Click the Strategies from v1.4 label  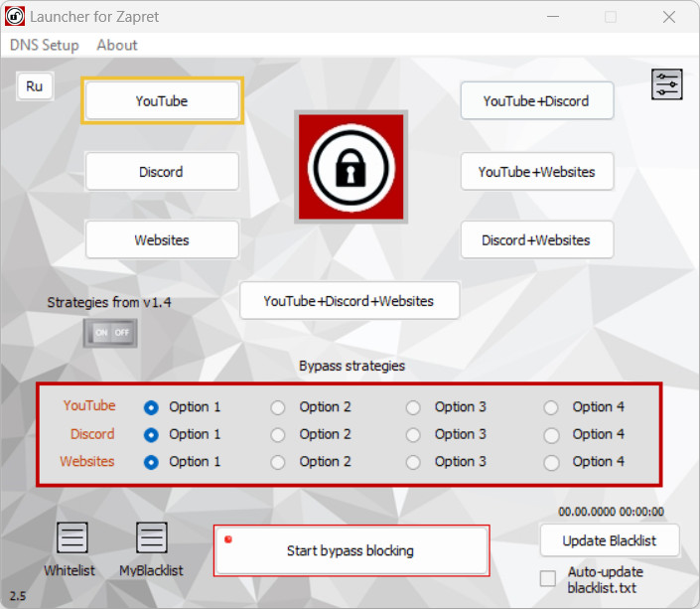pyautogui.click(x=109, y=302)
